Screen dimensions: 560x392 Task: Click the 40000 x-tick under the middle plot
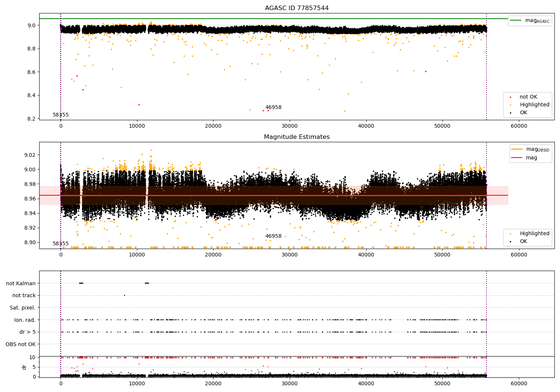[x=366, y=255]
